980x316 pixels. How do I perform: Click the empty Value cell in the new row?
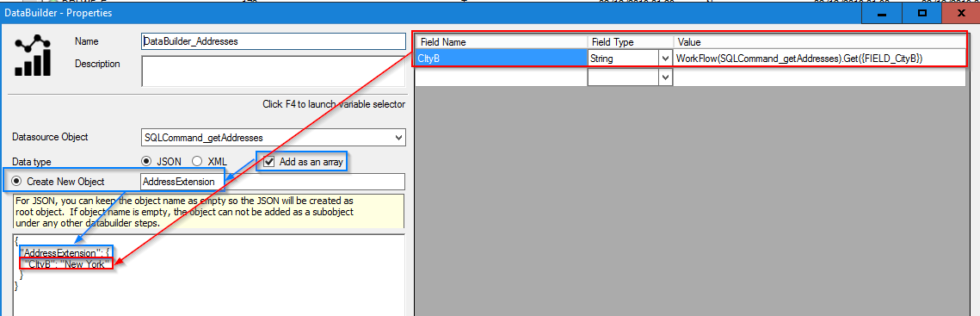tap(818, 77)
